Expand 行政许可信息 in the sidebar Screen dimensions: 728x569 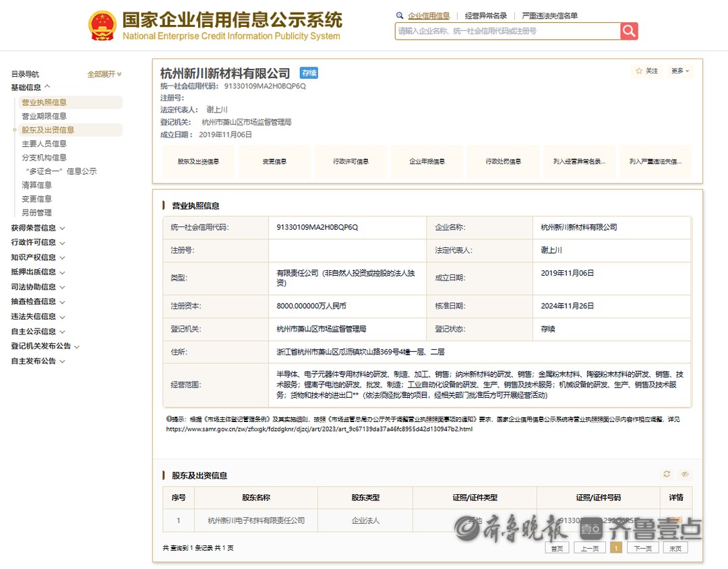tap(38, 243)
